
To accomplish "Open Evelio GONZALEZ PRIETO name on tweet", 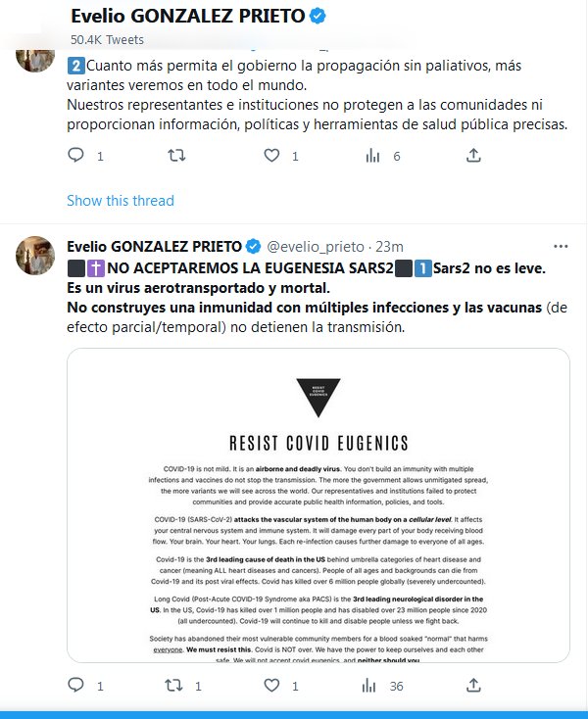I will point(154,247).
